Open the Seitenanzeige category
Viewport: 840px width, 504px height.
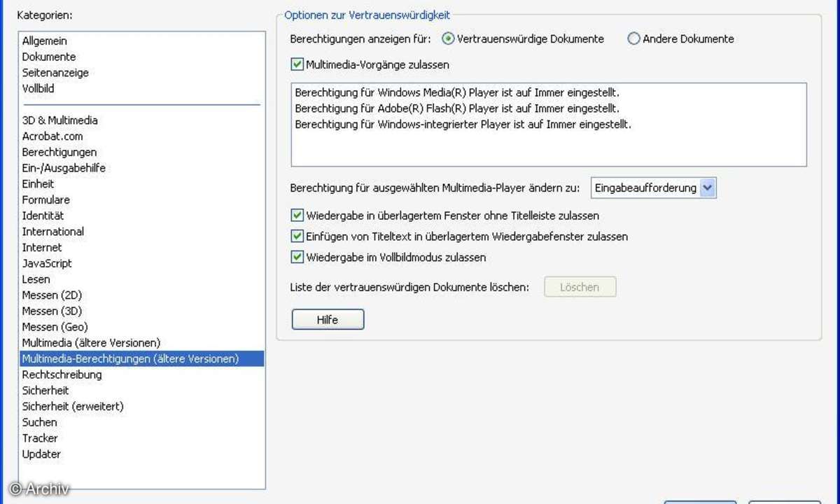[55, 73]
